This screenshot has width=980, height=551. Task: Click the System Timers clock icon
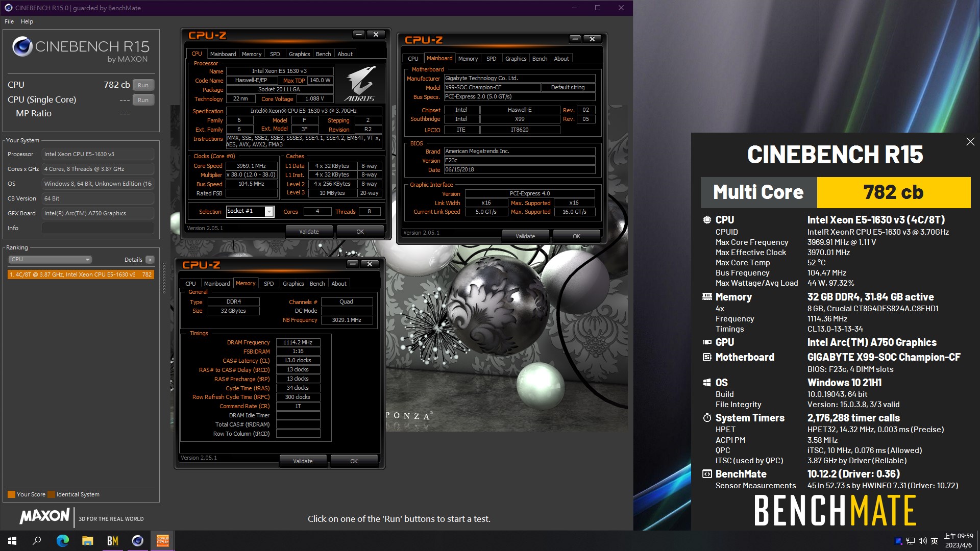(707, 418)
